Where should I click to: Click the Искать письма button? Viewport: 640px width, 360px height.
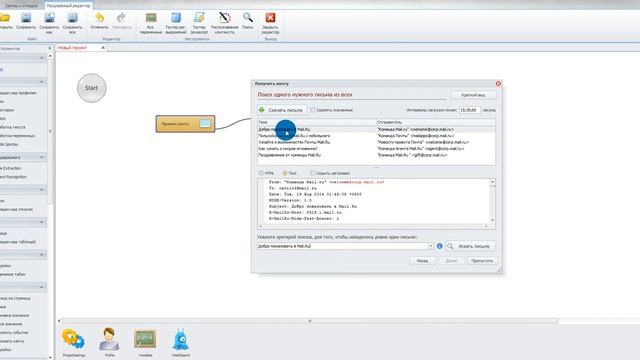click(x=470, y=246)
